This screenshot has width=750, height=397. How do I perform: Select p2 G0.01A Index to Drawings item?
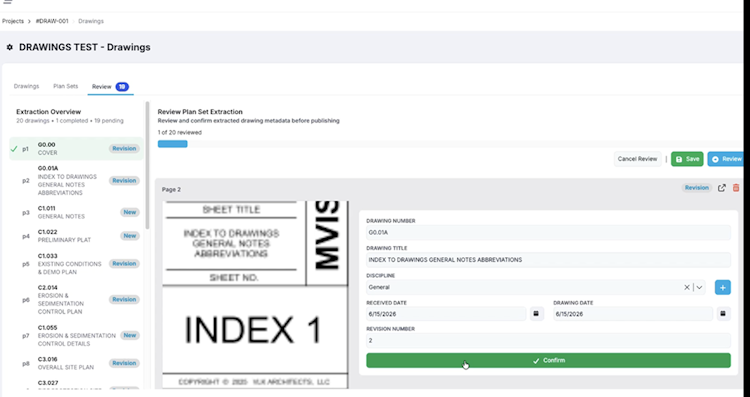[x=76, y=180]
